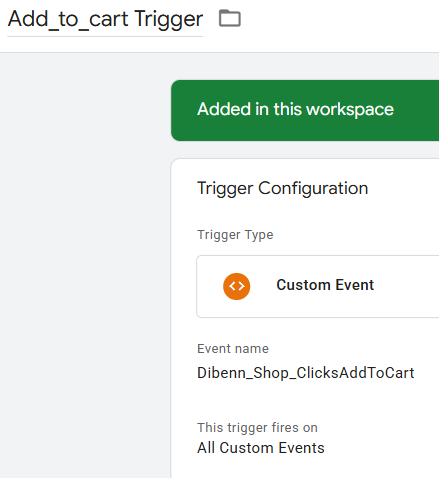This screenshot has width=439, height=478.
Task: Click the word Event in the Custom Event label
Action: point(355,285)
